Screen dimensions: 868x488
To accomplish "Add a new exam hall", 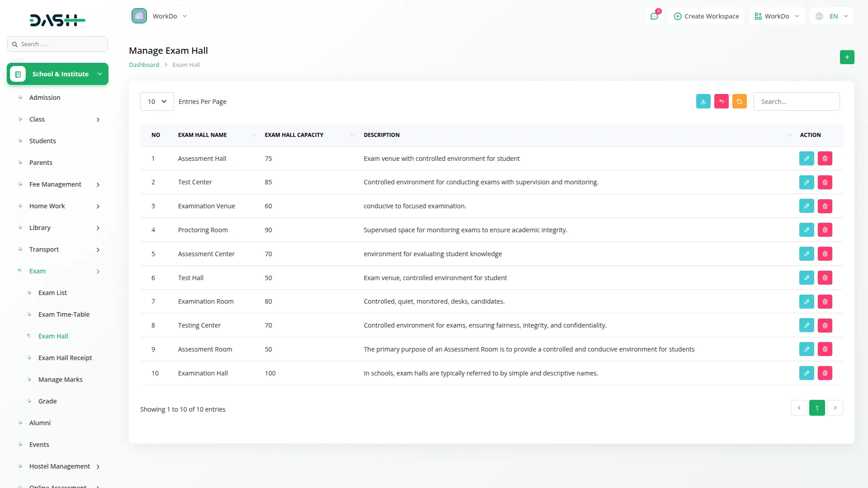I will click(847, 57).
